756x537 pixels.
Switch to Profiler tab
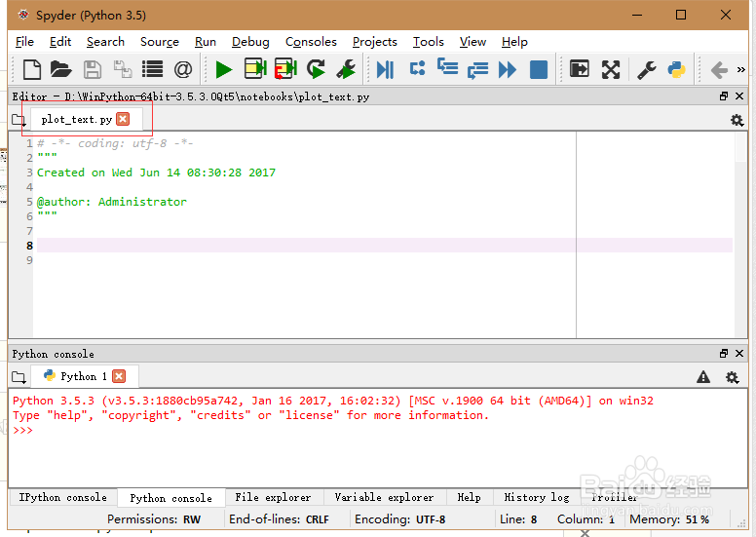[x=615, y=497]
